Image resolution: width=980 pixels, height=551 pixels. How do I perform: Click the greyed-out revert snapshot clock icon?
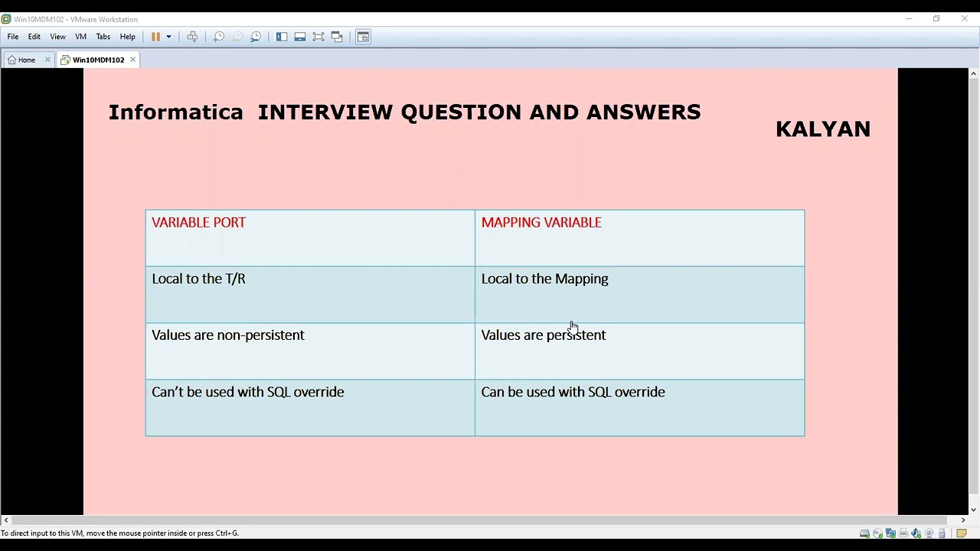[x=237, y=37]
